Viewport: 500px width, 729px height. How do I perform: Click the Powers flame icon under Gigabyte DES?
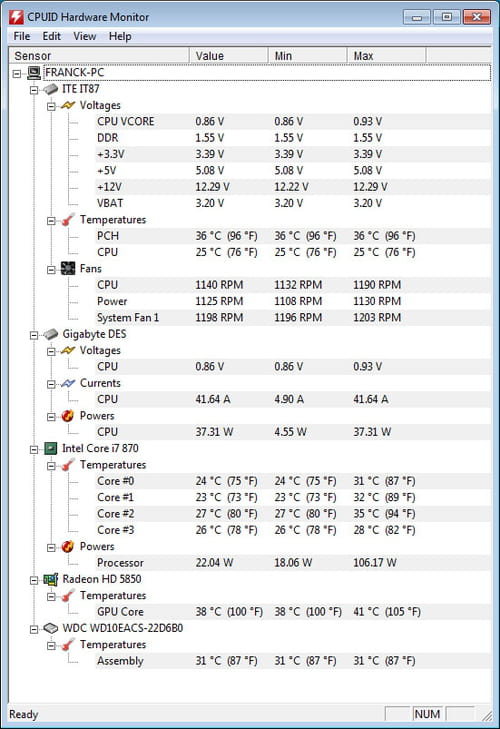pos(68,416)
